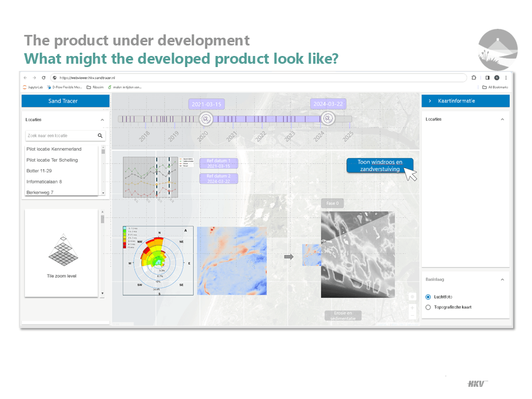Select the Luchtfoto base layer
The image size is (532, 399).
pyautogui.click(x=428, y=296)
